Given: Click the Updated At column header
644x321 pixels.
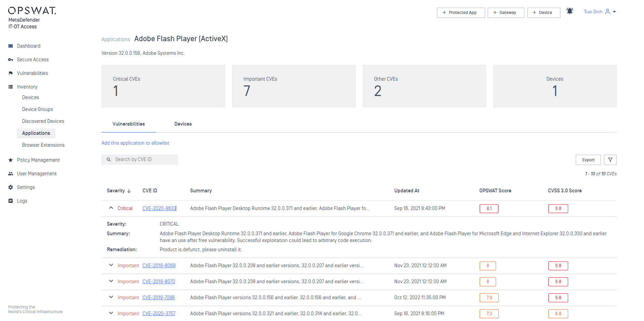Looking at the screenshot, I should [x=407, y=191].
